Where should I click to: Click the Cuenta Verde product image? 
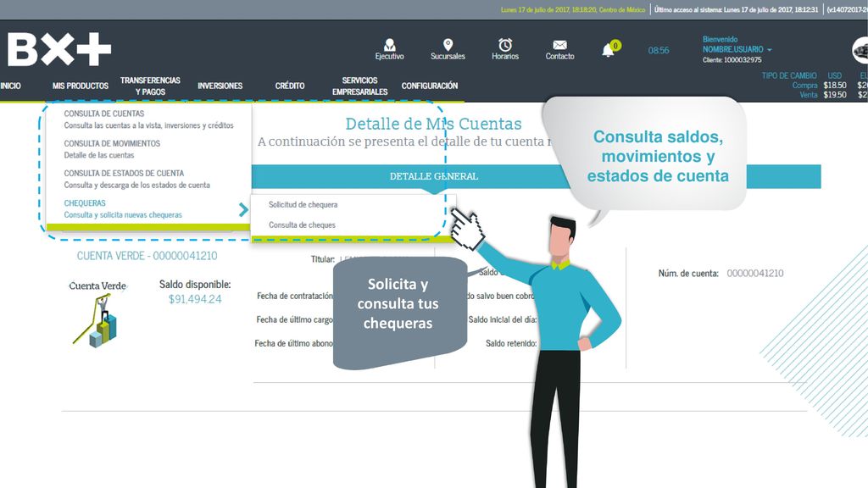pyautogui.click(x=97, y=313)
